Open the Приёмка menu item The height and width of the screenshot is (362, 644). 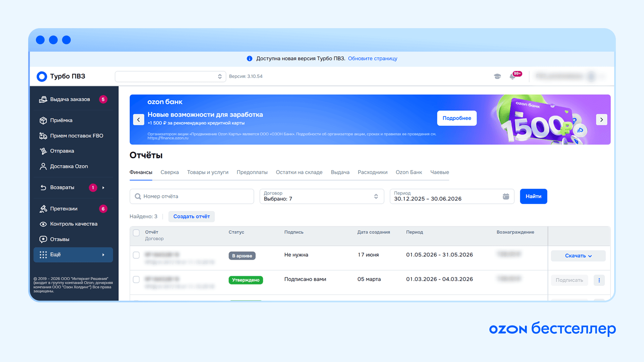(x=73, y=120)
